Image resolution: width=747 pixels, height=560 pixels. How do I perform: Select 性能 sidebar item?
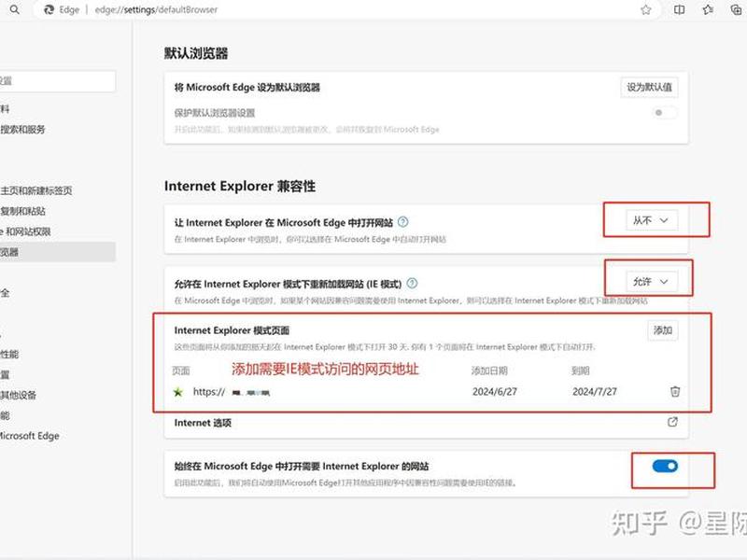coord(9,355)
